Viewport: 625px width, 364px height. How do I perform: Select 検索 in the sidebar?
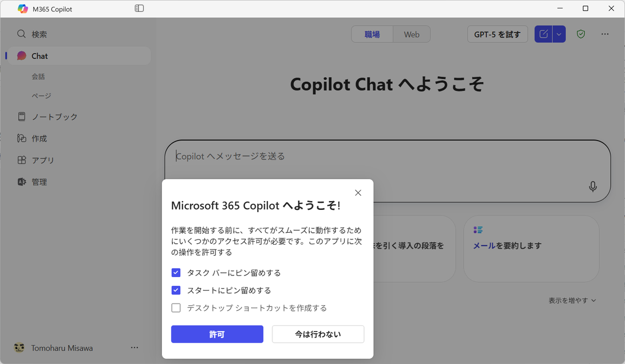(x=79, y=34)
